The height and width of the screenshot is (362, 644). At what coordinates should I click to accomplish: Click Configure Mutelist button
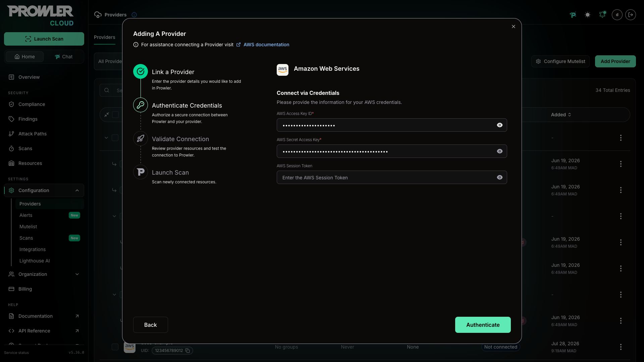(560, 61)
